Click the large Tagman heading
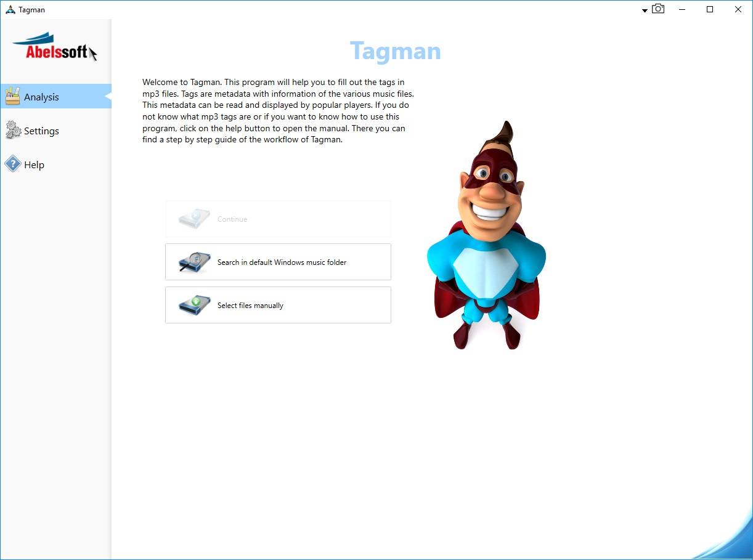Viewport: 753px width, 560px height. (396, 51)
